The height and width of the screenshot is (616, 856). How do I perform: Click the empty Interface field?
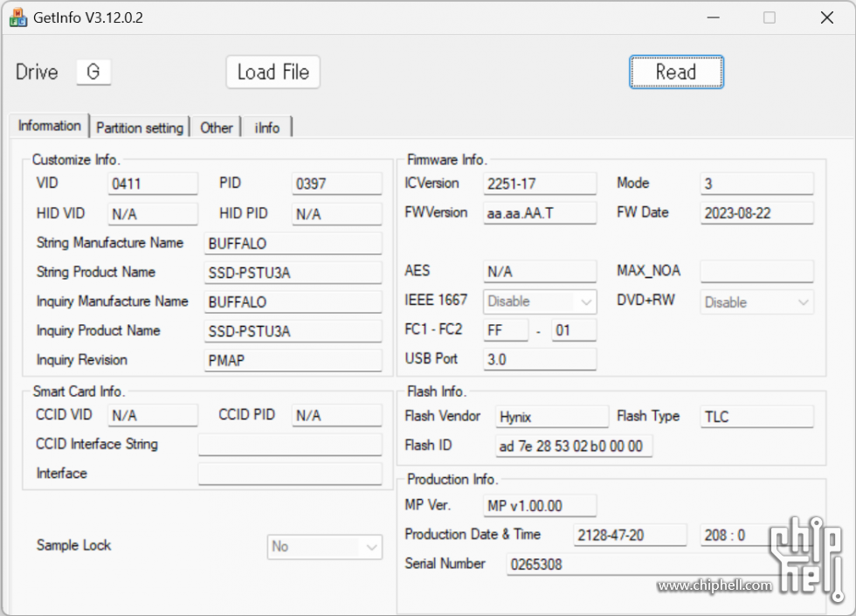290,474
